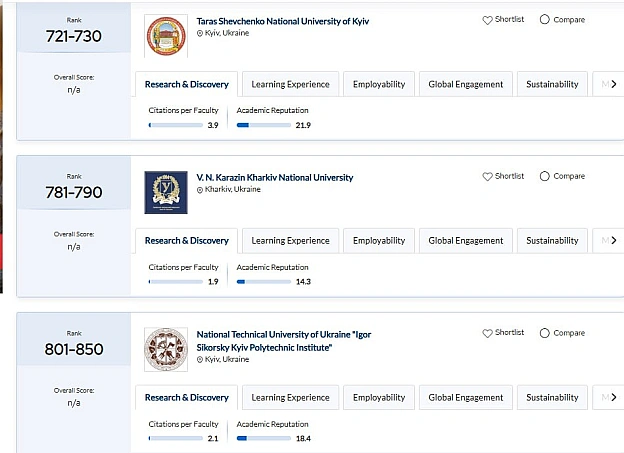624x453 pixels.
Task: Click the heart Shortlist icon for Taras Shevchenko University
Action: pos(488,20)
